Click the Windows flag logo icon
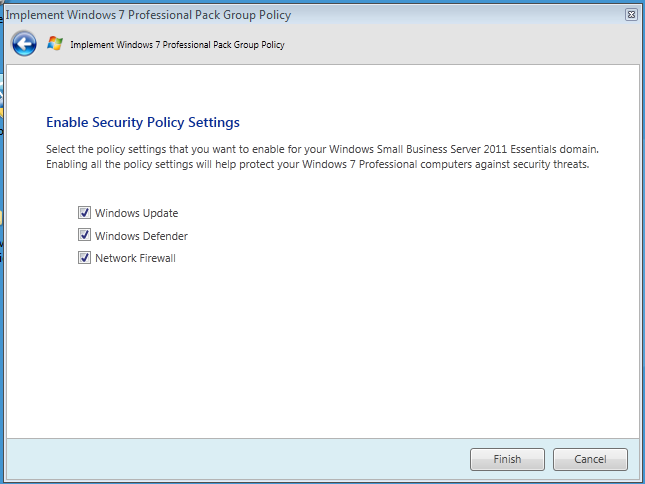645x484 pixels. tap(55, 44)
